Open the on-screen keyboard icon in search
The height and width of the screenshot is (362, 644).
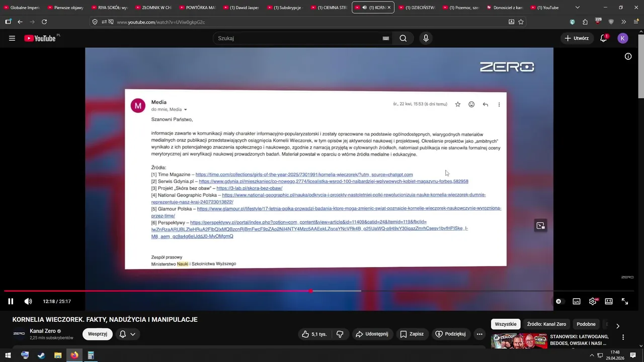(x=386, y=38)
